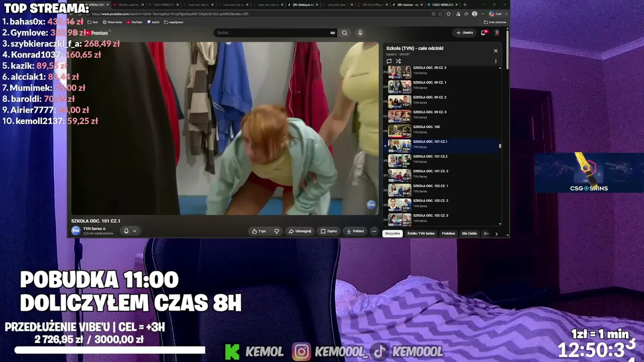Viewport: 644px width, 362px height.
Task: Open SZKOŁA ODC. 102 CZ. 2 title
Action: click(x=431, y=201)
